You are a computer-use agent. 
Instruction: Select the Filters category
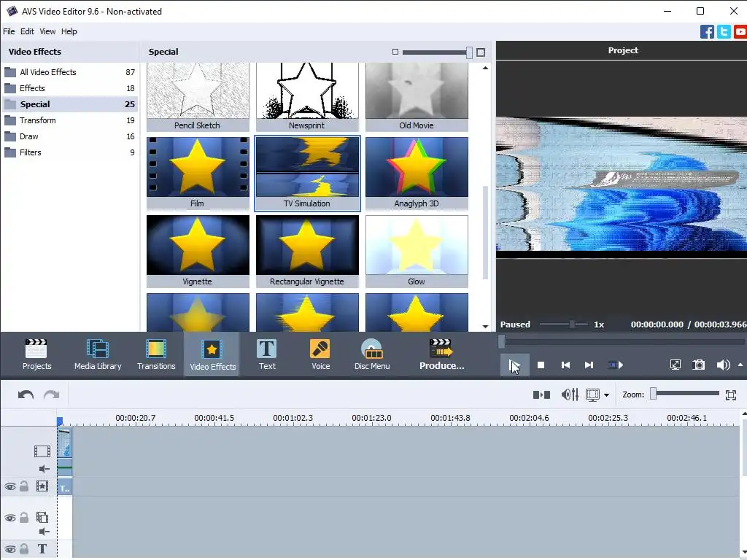tap(69, 152)
